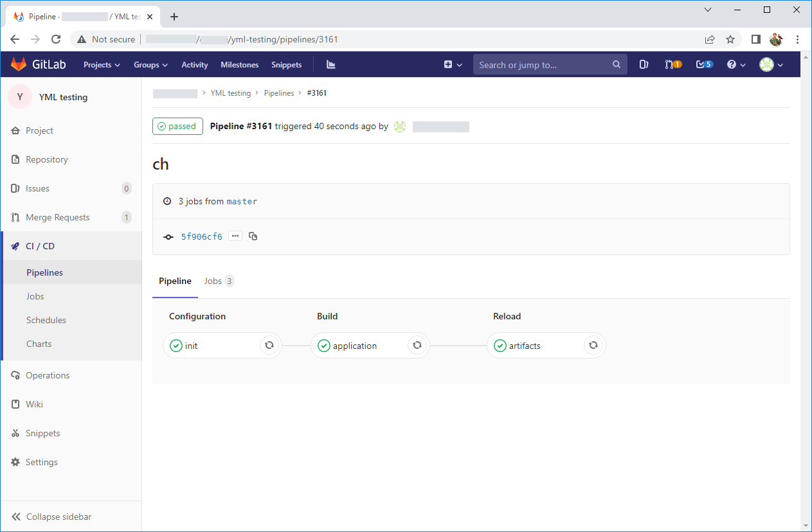Open commit 5f906cf6 link
The image size is (812, 532).
coord(201,237)
